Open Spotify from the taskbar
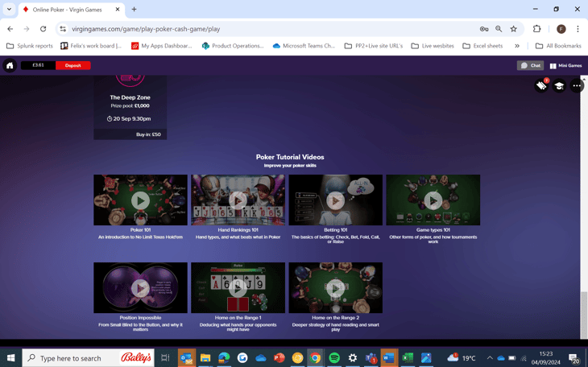 [x=334, y=358]
